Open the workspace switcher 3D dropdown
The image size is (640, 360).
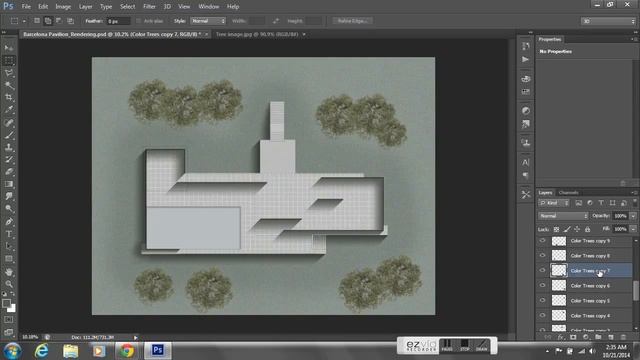608,21
